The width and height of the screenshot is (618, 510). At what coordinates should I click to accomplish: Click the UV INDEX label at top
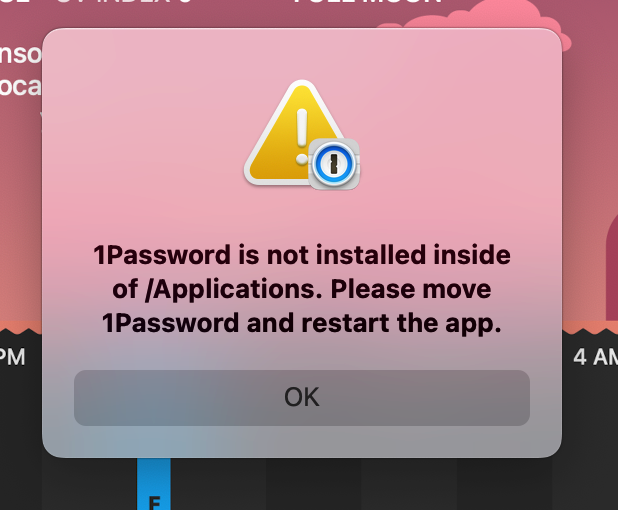125,2
